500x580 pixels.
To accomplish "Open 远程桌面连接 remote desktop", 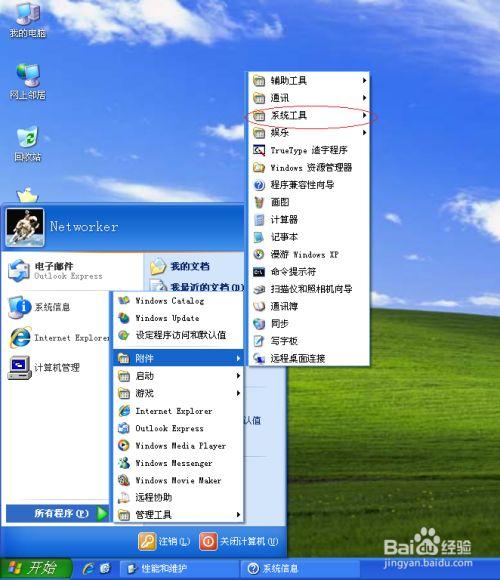I will 309,358.
